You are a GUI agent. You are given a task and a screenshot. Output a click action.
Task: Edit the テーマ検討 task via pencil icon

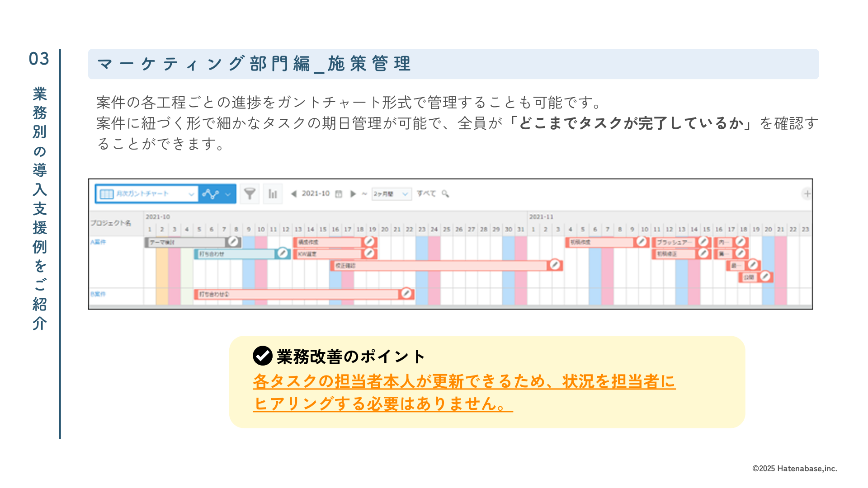[233, 242]
